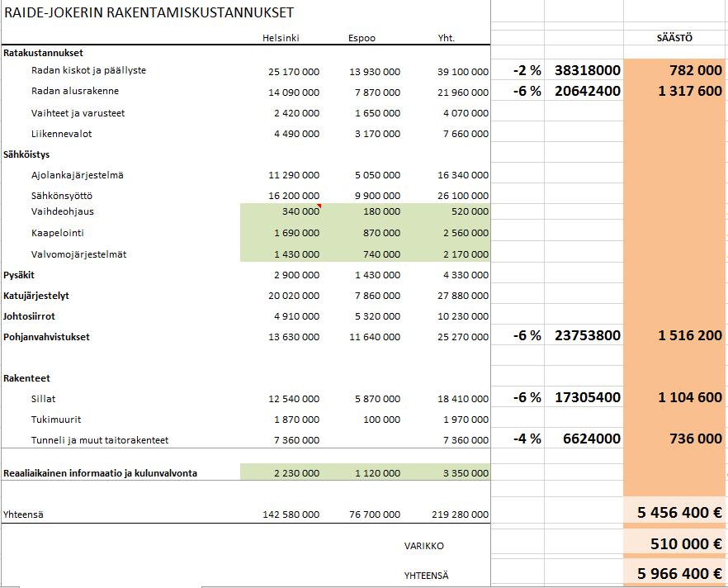Select the Kaapelointi Espoo value '870 000'

tap(381, 233)
